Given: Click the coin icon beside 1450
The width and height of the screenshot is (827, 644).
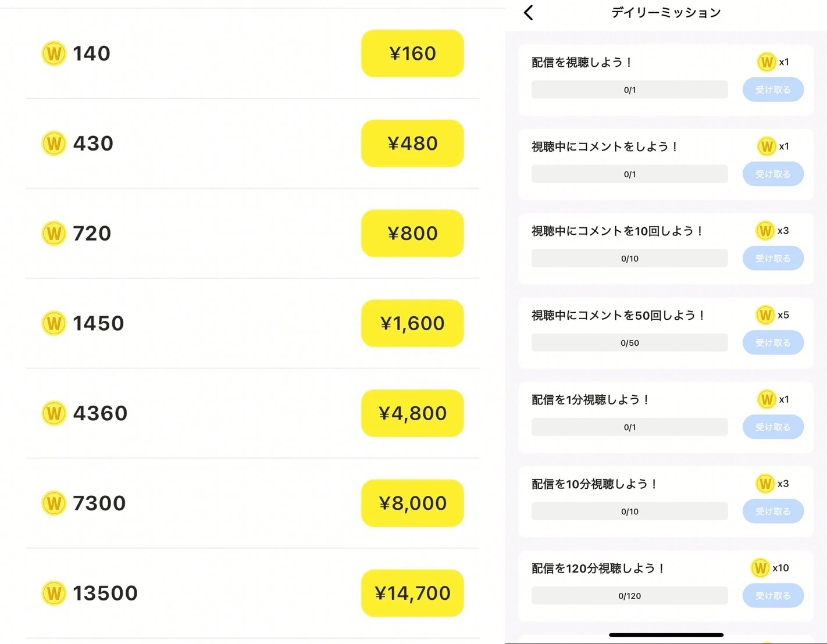Looking at the screenshot, I should (x=54, y=323).
